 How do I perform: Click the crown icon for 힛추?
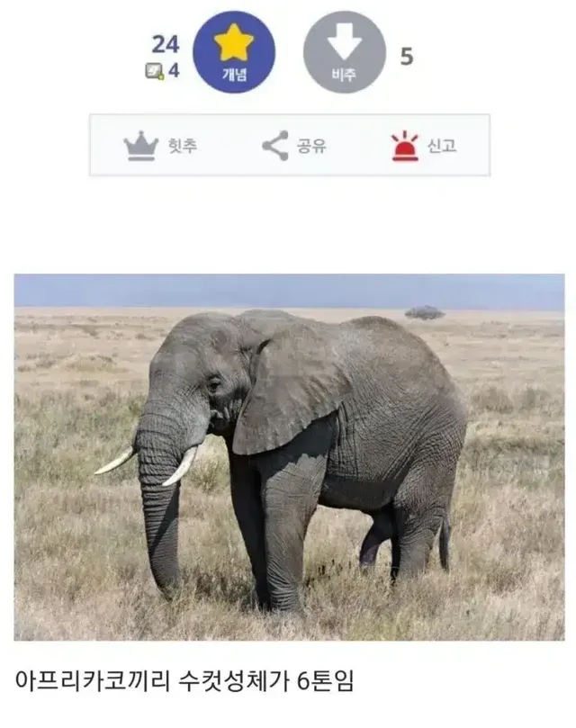coord(141,146)
